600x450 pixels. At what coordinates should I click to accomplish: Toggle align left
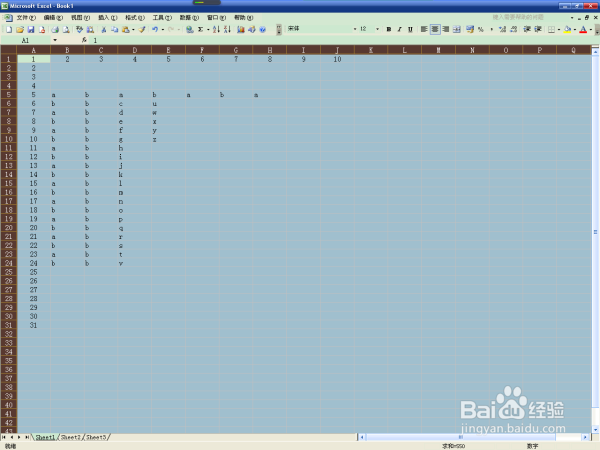pyautogui.click(x=424, y=29)
